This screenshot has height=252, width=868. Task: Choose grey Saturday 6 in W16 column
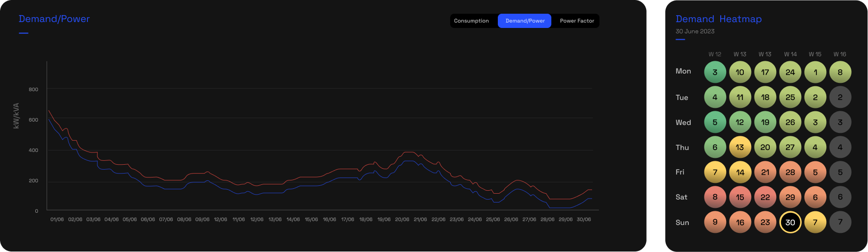840,197
